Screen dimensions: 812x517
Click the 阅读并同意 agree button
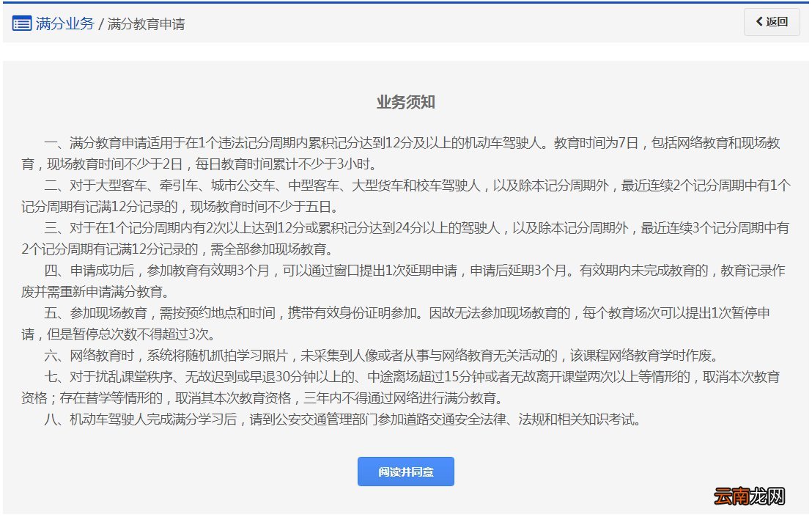pyautogui.click(x=405, y=472)
